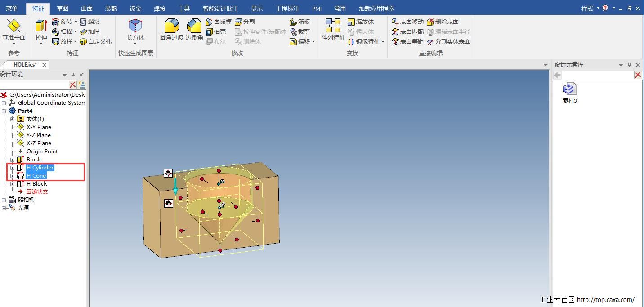
Task: Open the 自定义孔 custom hole tool
Action: (95, 41)
